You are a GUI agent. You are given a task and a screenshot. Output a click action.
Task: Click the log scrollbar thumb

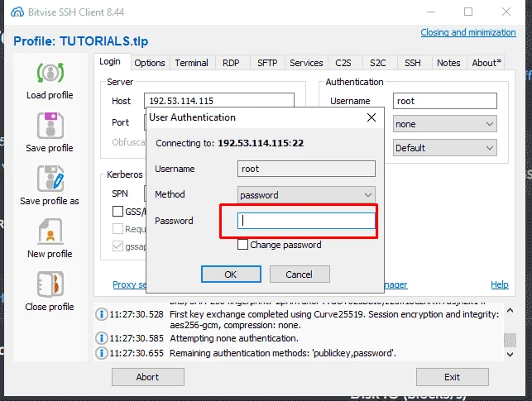click(510, 340)
